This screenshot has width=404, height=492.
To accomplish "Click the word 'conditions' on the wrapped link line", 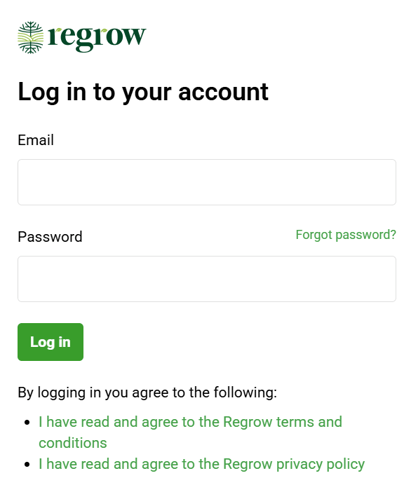I will pos(73,443).
